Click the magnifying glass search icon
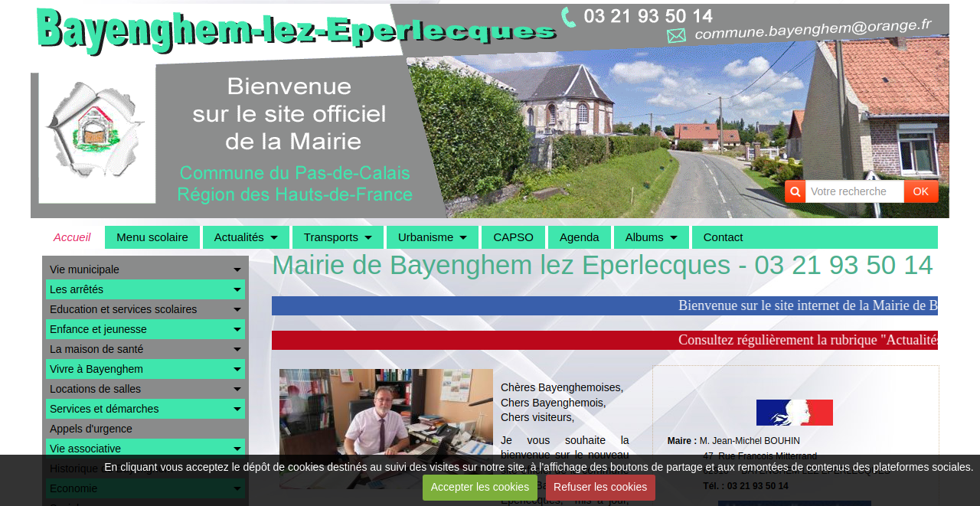This screenshot has height=506, width=980. click(x=795, y=191)
